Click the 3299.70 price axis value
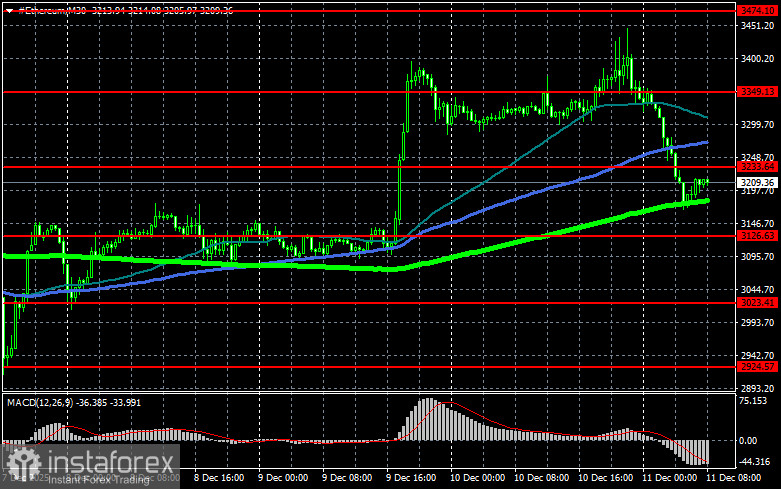Viewport: 781px width, 489px height. point(757,124)
